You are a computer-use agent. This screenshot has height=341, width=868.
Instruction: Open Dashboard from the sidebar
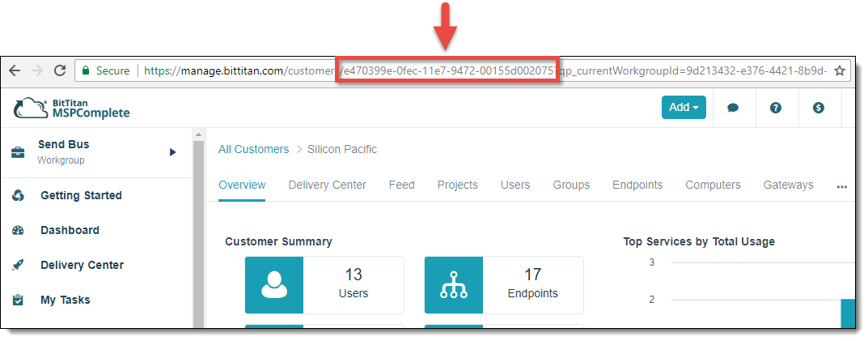click(70, 231)
